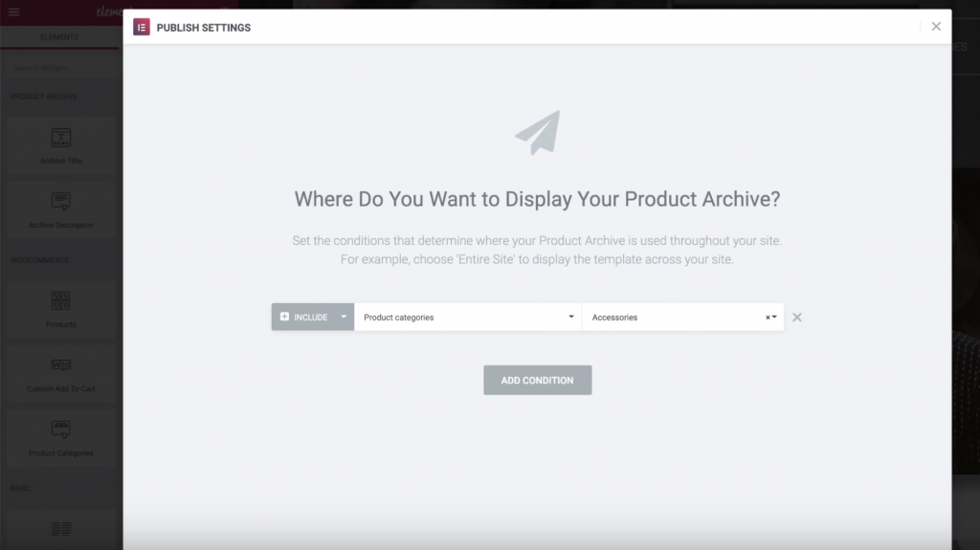This screenshot has height=550, width=980.
Task: Switch to the Elements tab
Action: coord(59,37)
